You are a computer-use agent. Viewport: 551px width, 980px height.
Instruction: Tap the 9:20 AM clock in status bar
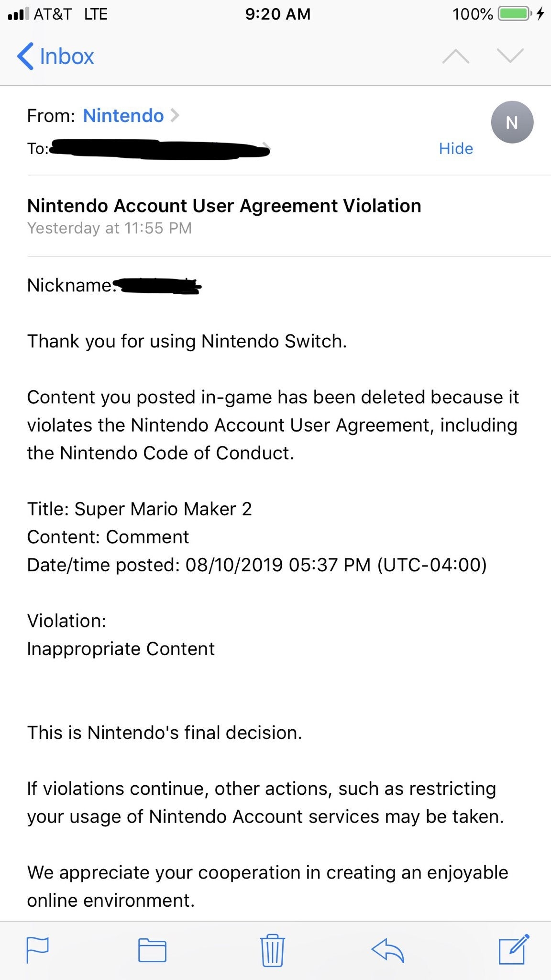tap(277, 14)
